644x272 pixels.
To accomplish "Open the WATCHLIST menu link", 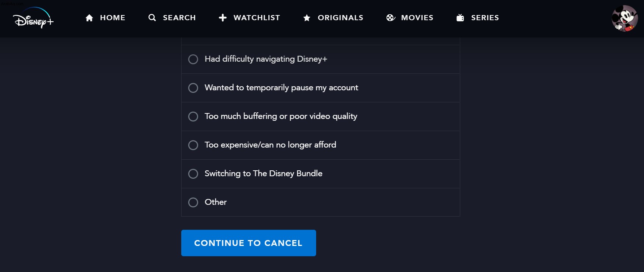I will [x=257, y=18].
